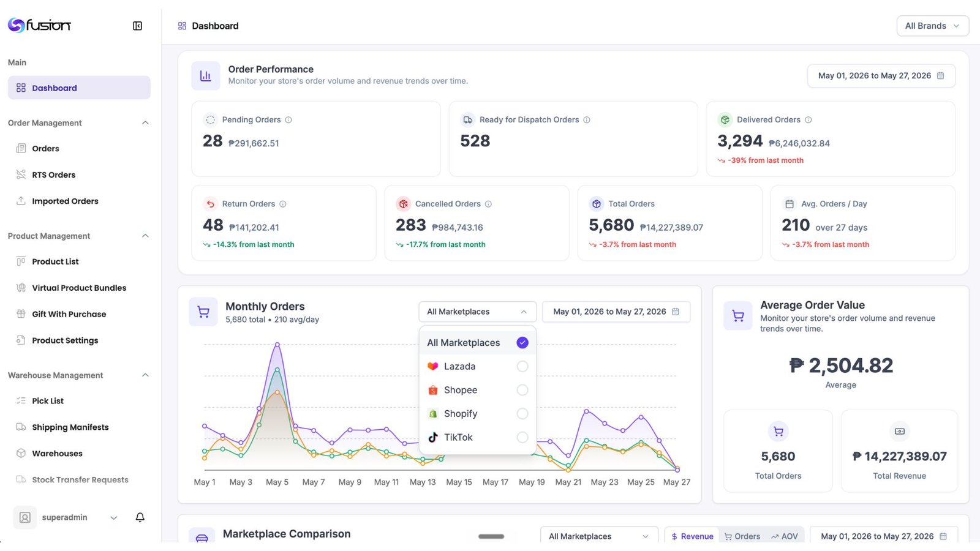Collapse Order Management section
Viewport: 980px width, 551px height.
coord(145,123)
